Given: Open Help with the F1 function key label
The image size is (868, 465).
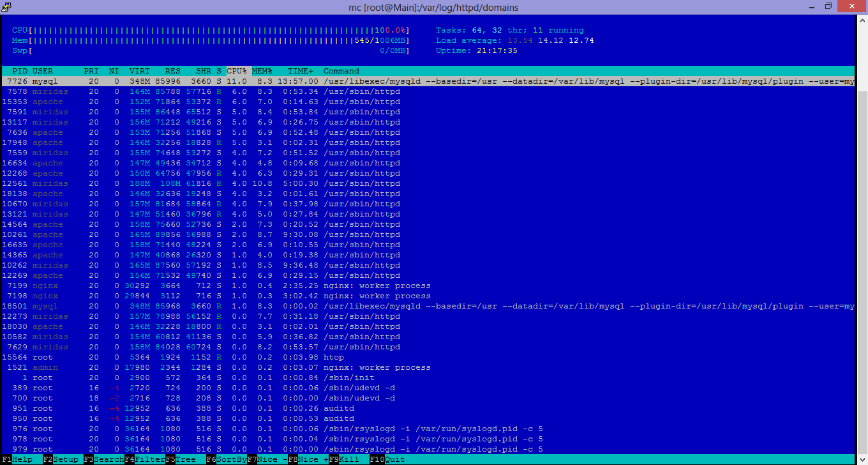Looking at the screenshot, I should point(17,459).
